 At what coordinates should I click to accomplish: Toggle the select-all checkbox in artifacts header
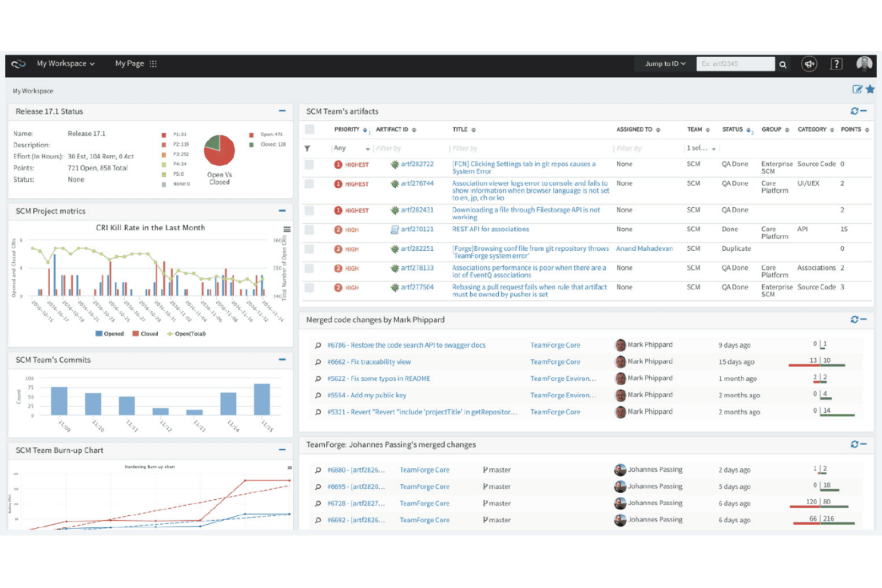click(309, 129)
